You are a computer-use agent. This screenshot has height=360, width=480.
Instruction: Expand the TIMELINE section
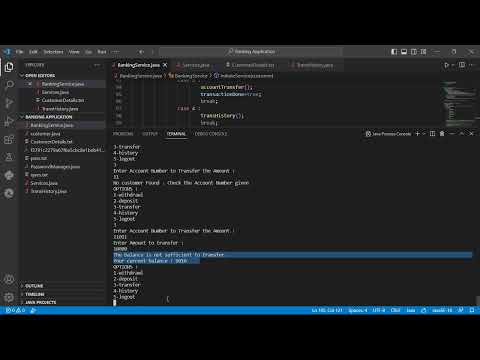tap(35, 294)
